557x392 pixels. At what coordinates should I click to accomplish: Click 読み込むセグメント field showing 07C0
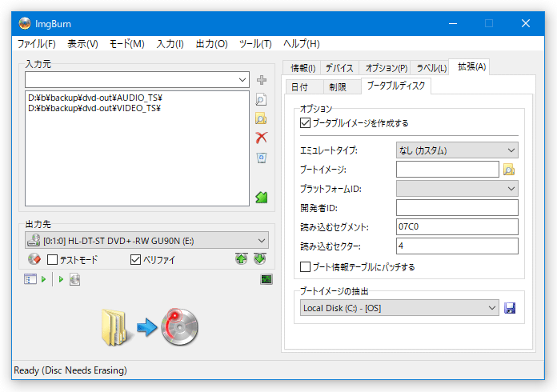[457, 226]
